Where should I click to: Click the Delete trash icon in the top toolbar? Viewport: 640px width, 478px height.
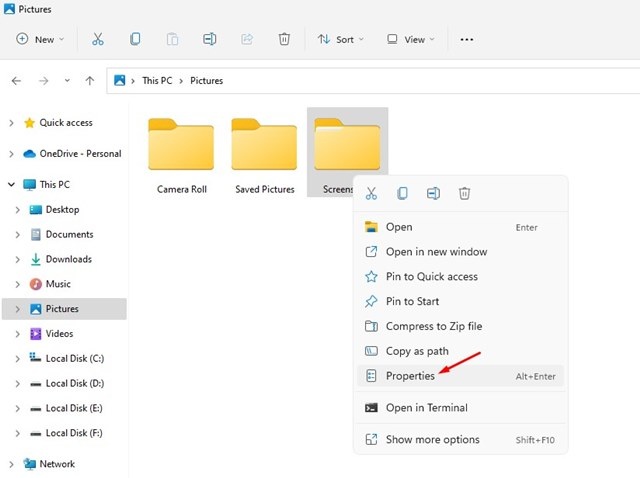coord(284,39)
